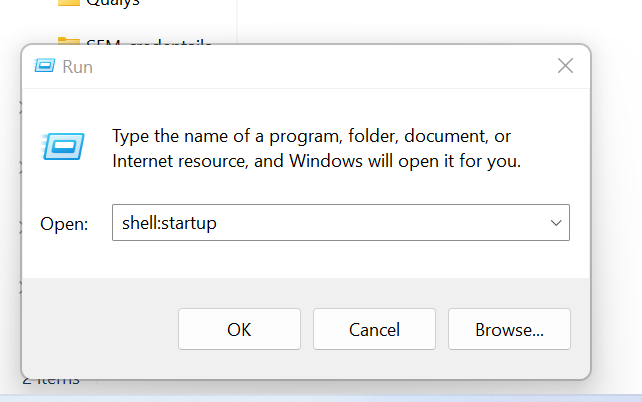Select the SEM_credentials folder icon
This screenshot has height=402, width=642.
(x=68, y=41)
